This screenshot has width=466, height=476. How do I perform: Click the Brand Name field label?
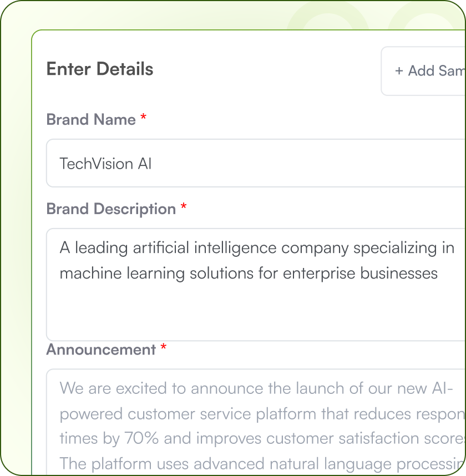[91, 120]
